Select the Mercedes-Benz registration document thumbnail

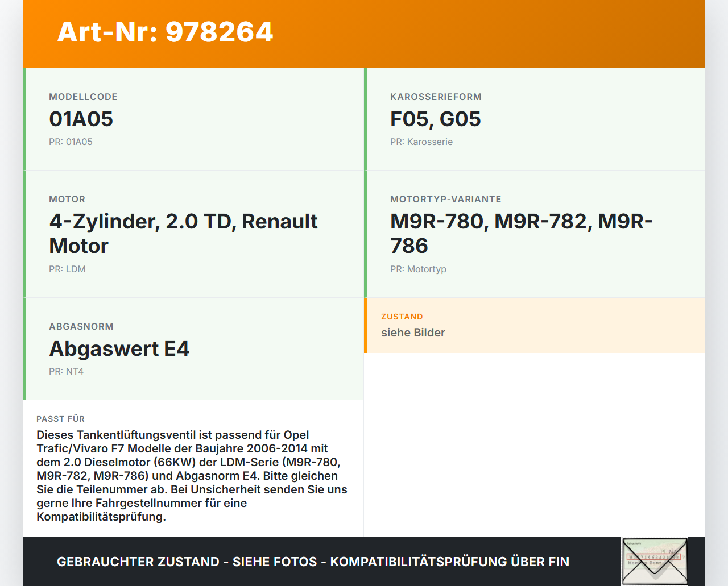[655, 561]
